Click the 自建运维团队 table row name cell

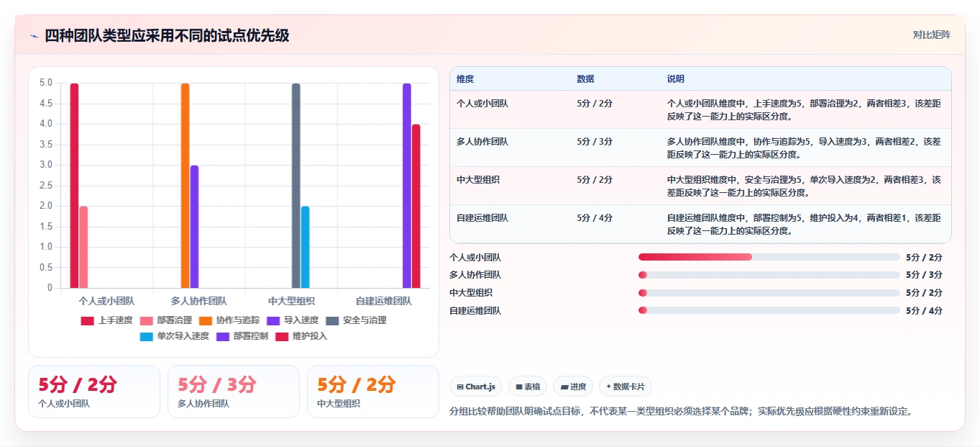[482, 218]
